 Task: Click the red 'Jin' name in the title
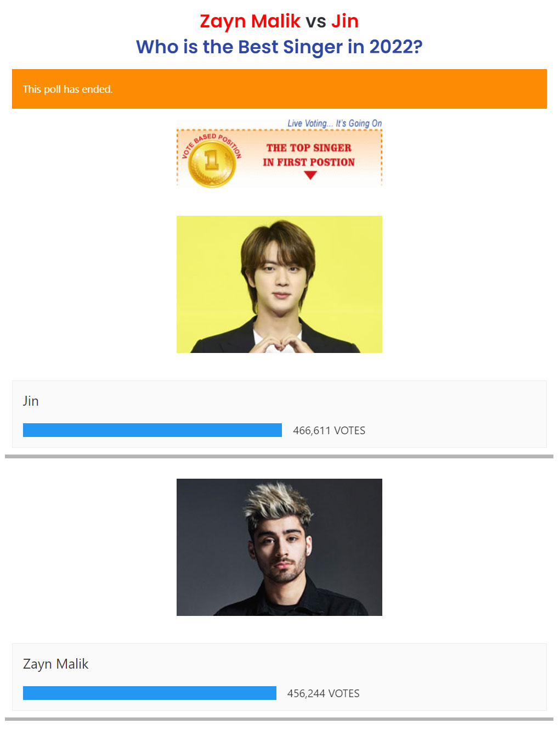(345, 21)
